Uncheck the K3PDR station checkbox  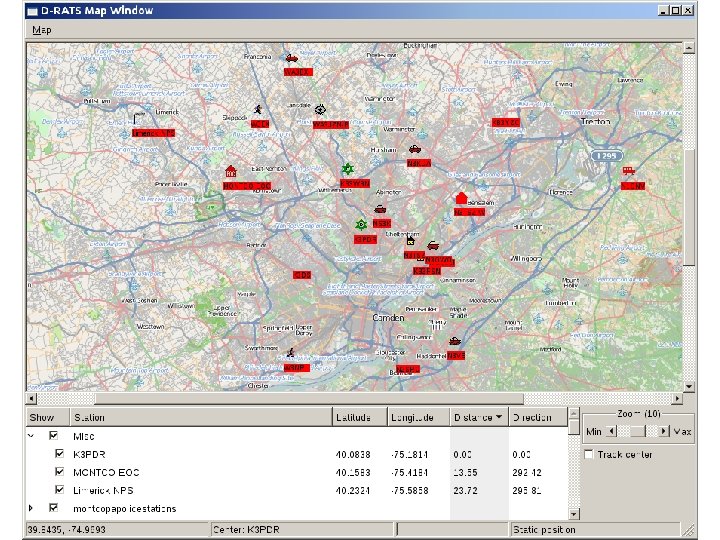pos(59,454)
